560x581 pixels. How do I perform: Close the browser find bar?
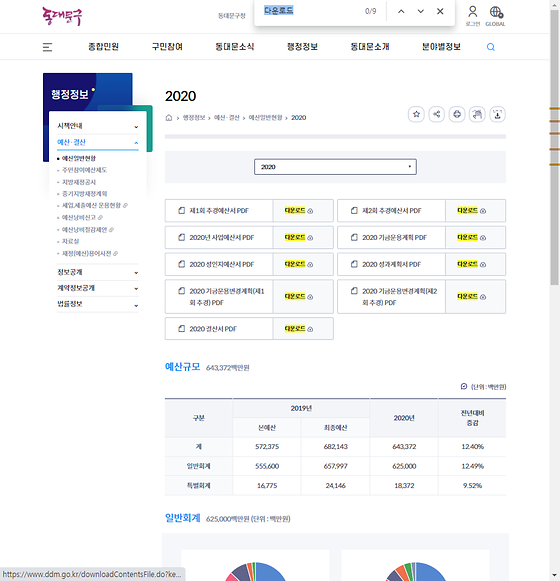click(440, 11)
